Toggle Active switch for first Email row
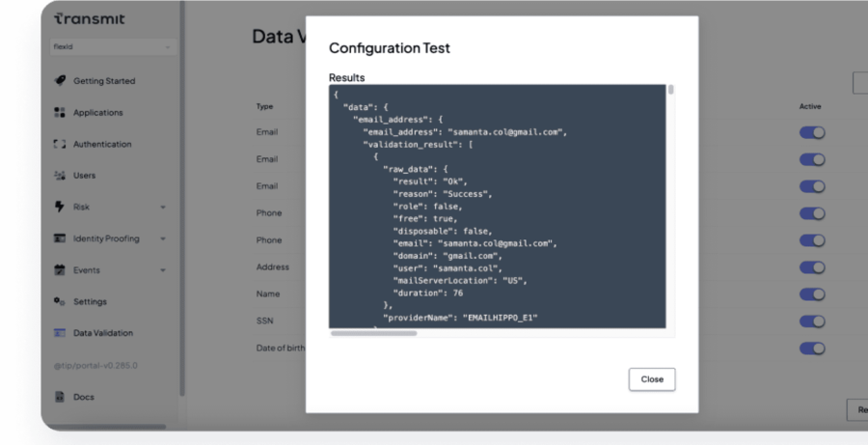868x445 pixels. 812,132
